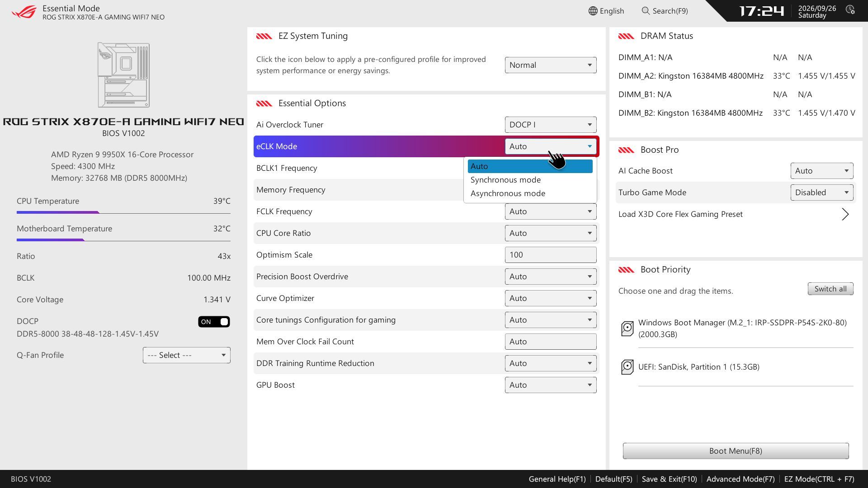Click BCLK 100.00 MHz value
The width and height of the screenshot is (868, 488).
click(x=209, y=278)
